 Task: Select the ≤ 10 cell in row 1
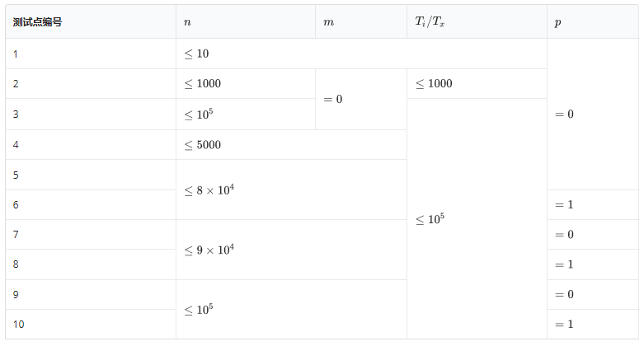pos(196,54)
